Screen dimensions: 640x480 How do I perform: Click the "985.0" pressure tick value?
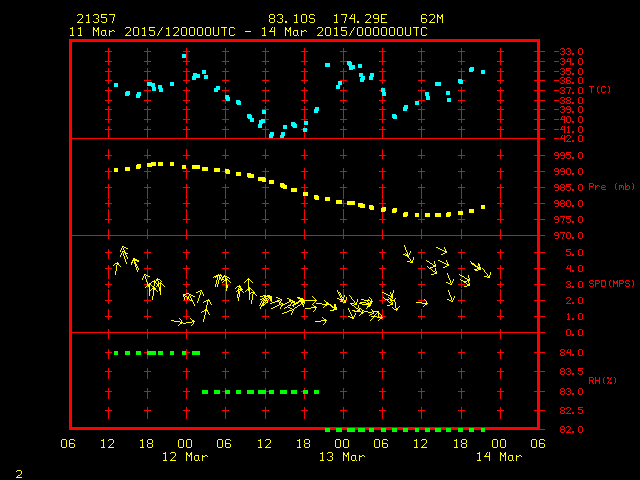[569, 187]
